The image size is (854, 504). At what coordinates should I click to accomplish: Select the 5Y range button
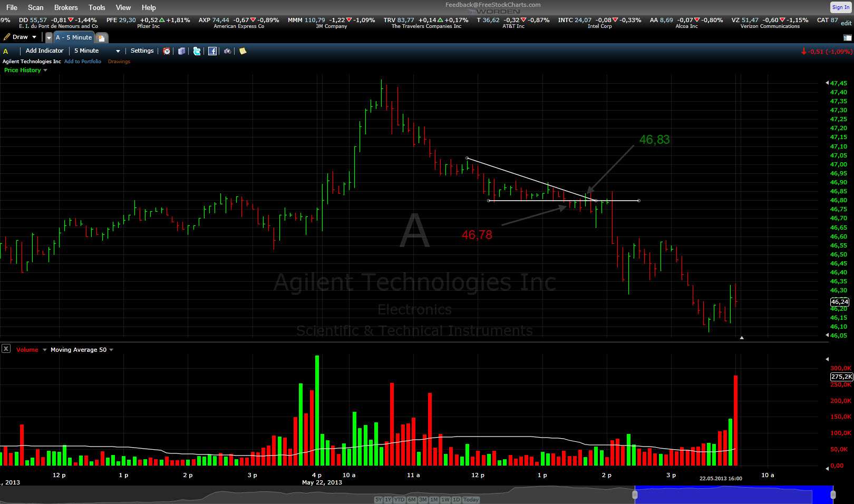coord(379,500)
